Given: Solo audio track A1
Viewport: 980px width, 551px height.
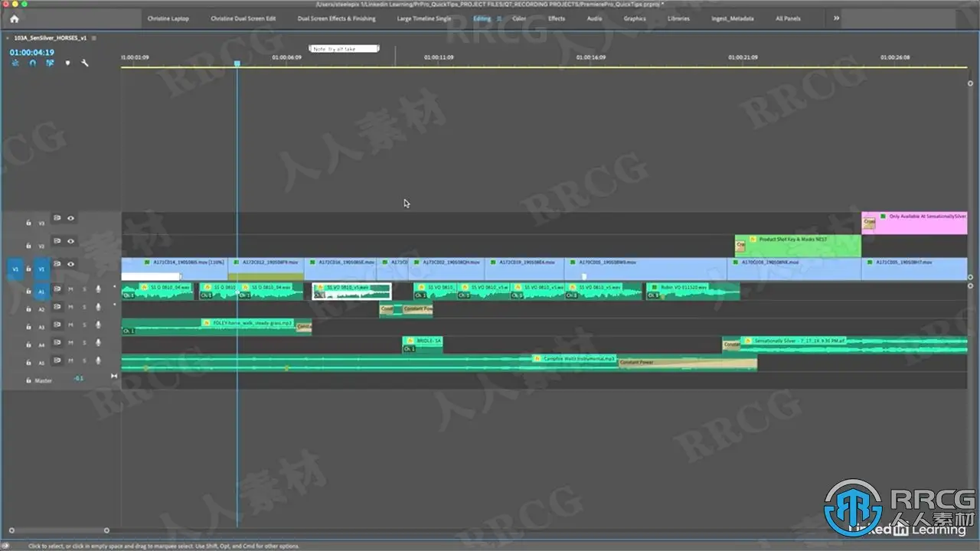Looking at the screenshot, I should 84,289.
